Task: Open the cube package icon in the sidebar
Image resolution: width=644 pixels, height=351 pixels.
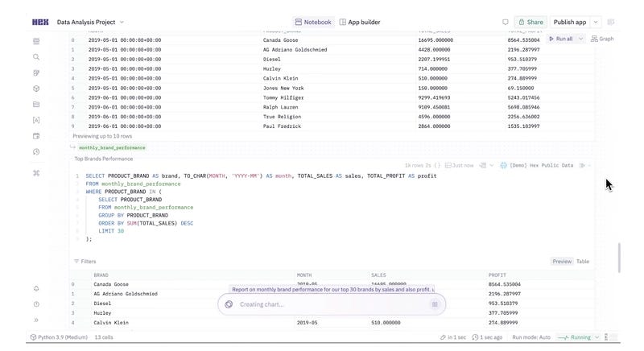Action: pos(36,89)
